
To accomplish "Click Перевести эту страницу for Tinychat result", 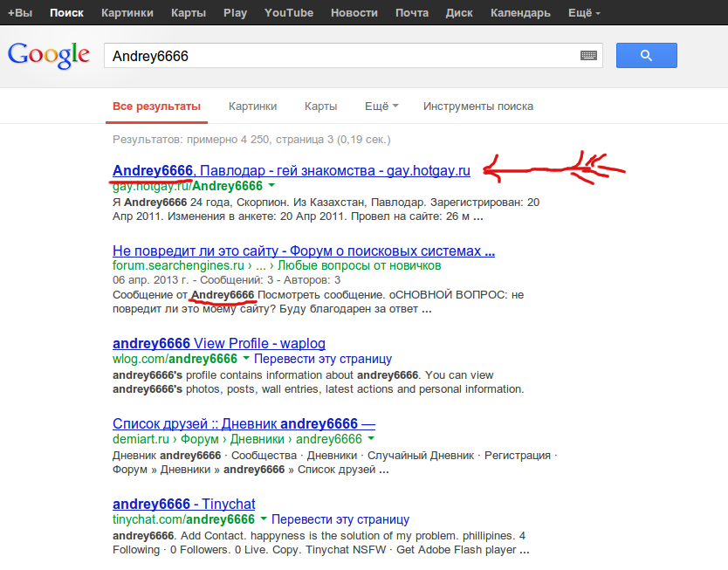I will point(340,519).
